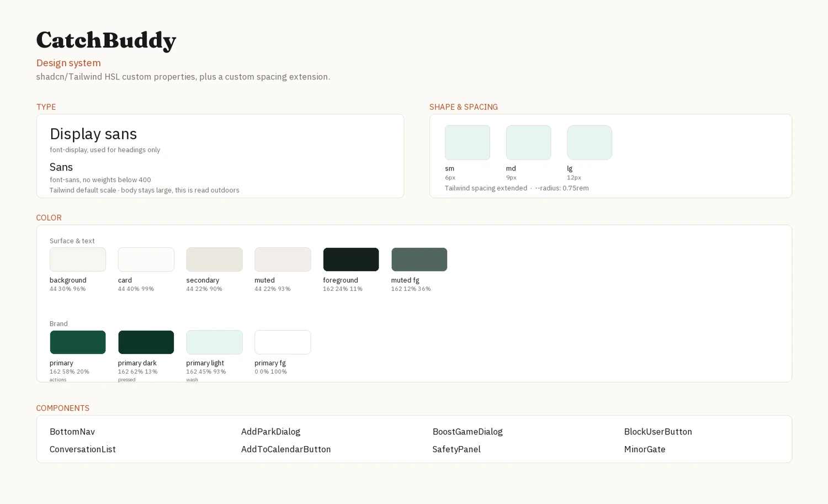Select the MinorGate component name

[x=645, y=449]
